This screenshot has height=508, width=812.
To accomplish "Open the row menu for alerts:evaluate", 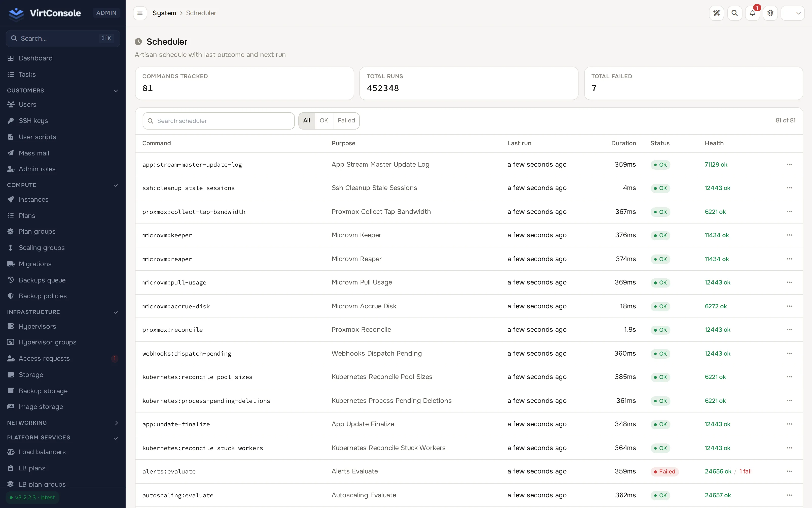I will (789, 471).
